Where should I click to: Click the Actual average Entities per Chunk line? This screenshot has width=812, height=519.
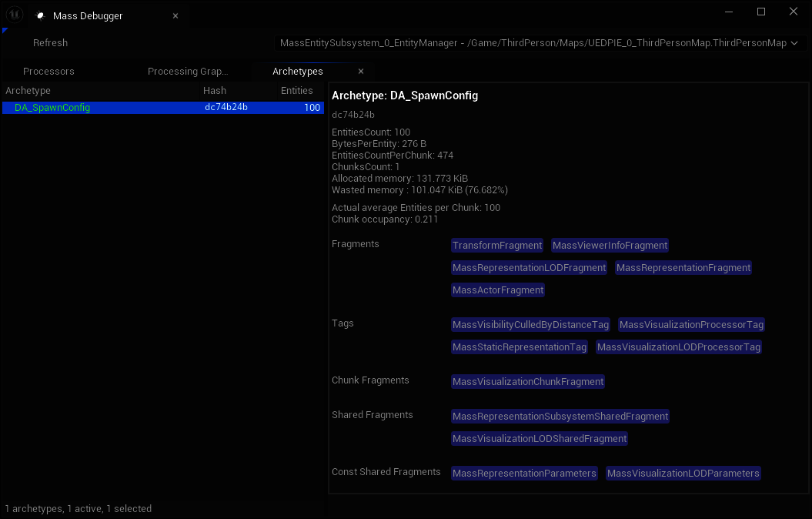(x=416, y=208)
